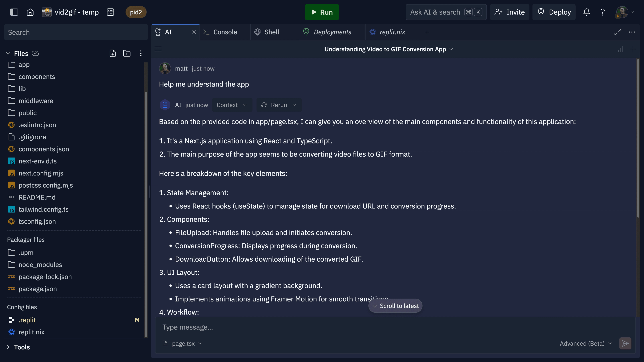The image size is (644, 362).
Task: Click the Type message input field
Action: point(350,327)
